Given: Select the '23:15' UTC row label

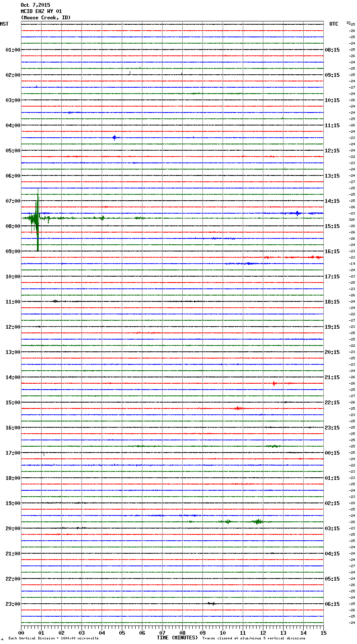Looking at the screenshot, I should click(x=332, y=427).
